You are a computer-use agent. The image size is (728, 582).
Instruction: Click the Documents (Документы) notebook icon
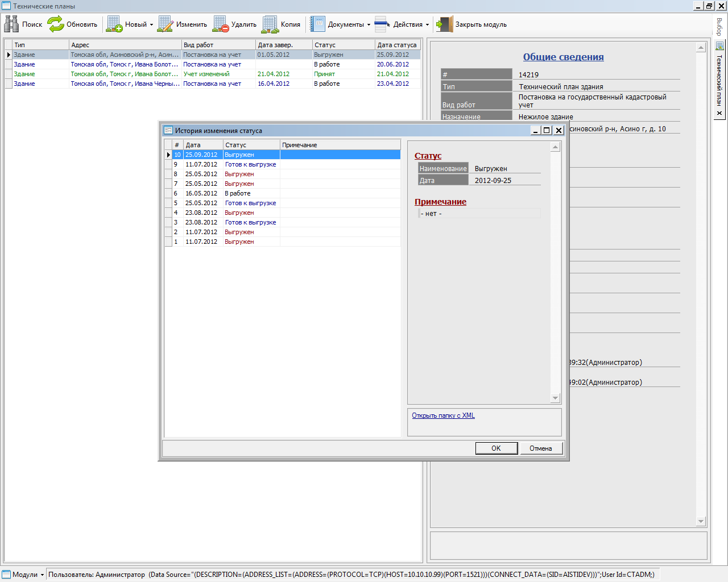click(317, 24)
